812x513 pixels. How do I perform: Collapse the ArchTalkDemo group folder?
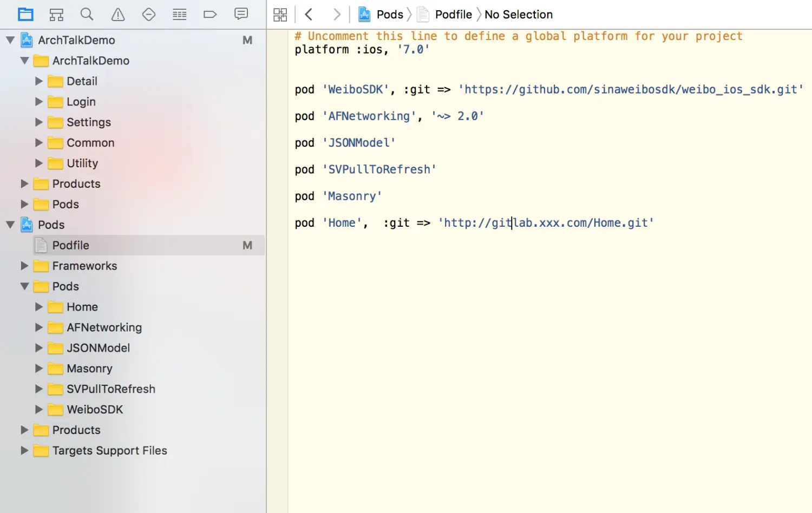click(24, 61)
